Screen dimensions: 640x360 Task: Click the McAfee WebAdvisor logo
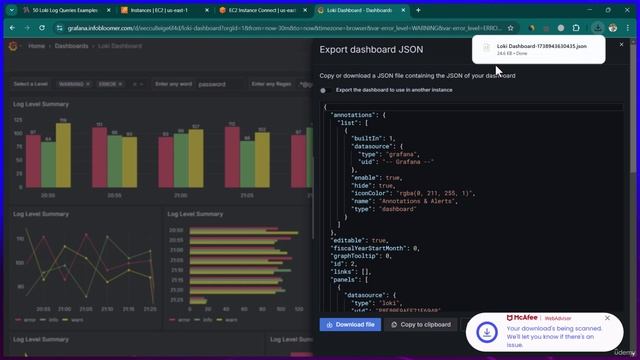(539, 318)
